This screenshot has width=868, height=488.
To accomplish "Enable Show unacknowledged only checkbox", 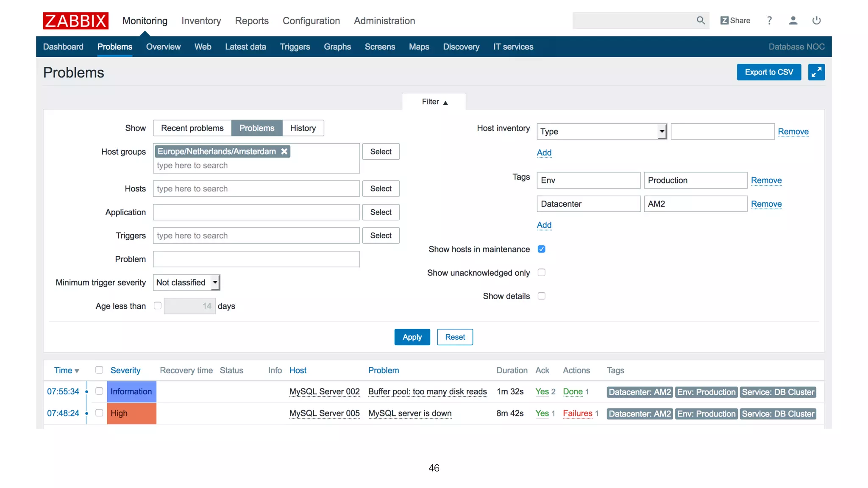I will point(541,272).
